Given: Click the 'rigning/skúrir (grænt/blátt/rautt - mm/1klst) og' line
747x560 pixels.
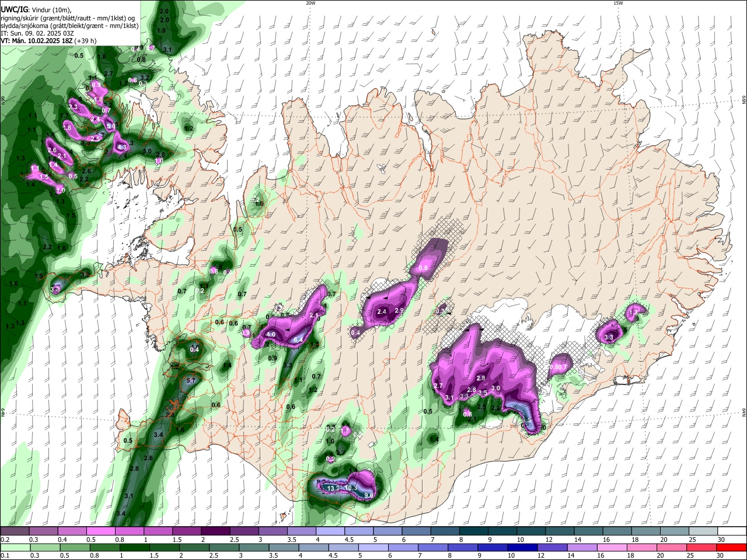Looking at the screenshot, I should [68, 18].
